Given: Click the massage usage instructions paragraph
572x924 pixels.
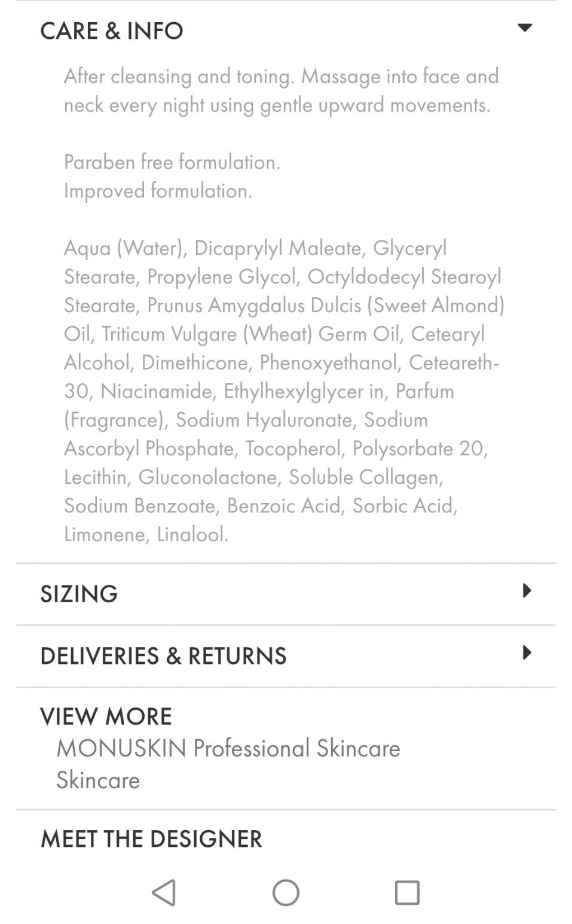Looking at the screenshot, I should tap(281, 90).
